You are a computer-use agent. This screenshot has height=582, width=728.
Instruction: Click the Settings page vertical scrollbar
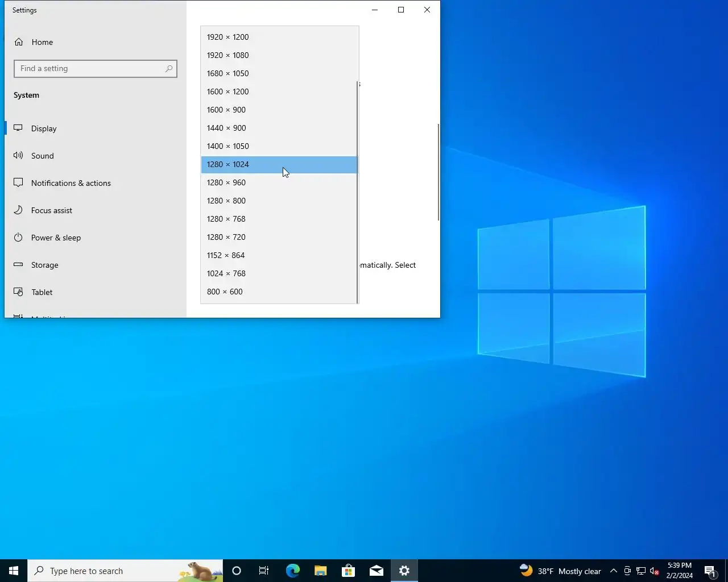(438, 172)
